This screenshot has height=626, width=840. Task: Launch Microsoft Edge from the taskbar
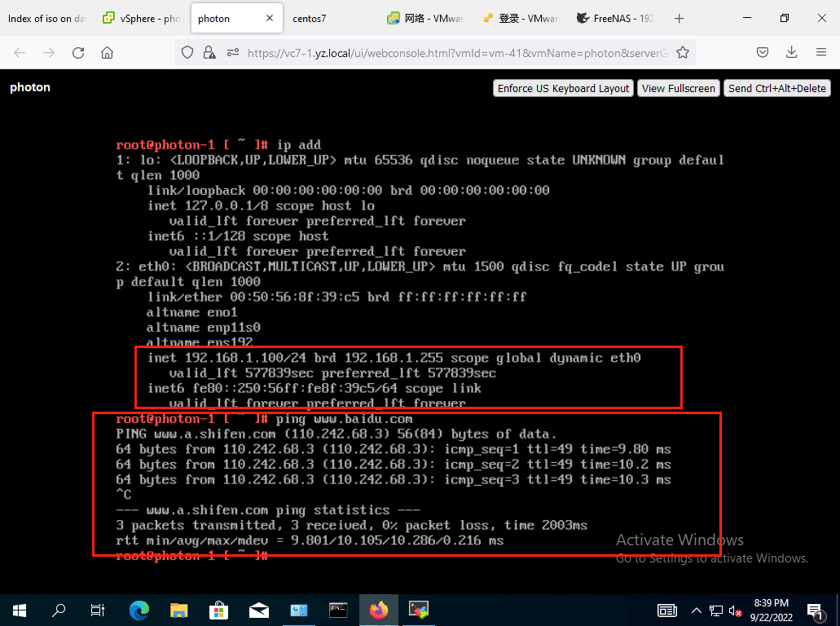pyautogui.click(x=139, y=610)
